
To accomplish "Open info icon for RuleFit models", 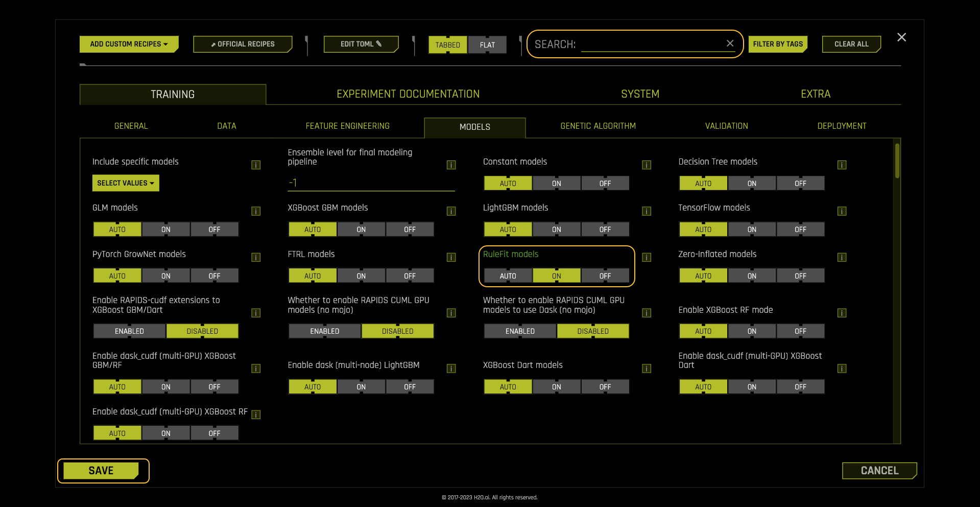I will coord(647,257).
